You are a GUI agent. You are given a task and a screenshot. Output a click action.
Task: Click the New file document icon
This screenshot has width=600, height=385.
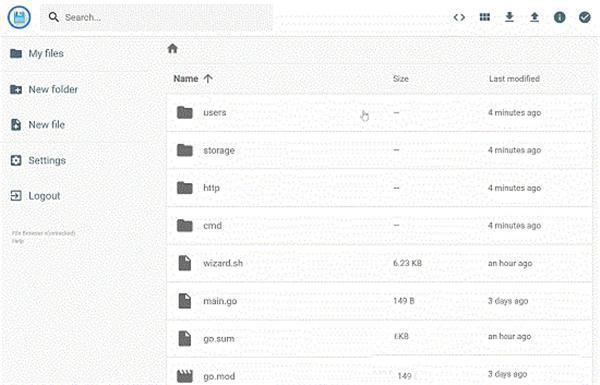coord(16,124)
